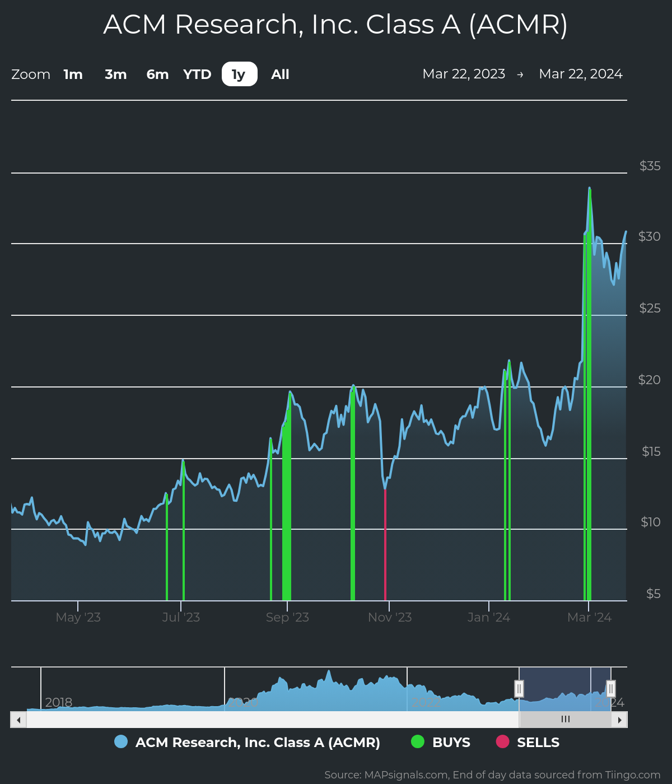This screenshot has width=672, height=784.
Task: Open the start date Mar 22, 2023 field
Action: click(x=464, y=74)
